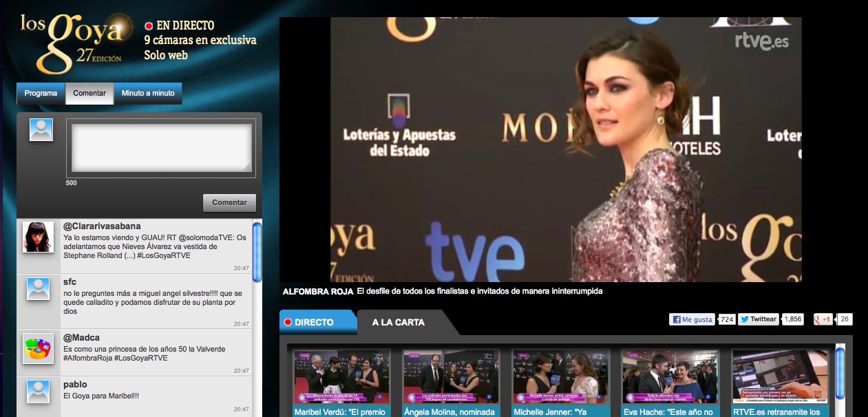Screen dimensions: 868x417
Task: Click the Facebook like count 724
Action: (x=727, y=319)
